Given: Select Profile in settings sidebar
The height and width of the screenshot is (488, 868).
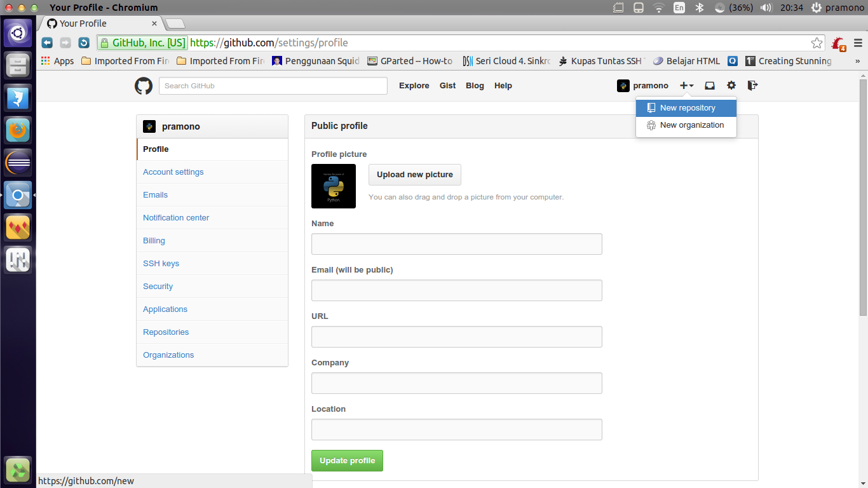Looking at the screenshot, I should point(212,149).
